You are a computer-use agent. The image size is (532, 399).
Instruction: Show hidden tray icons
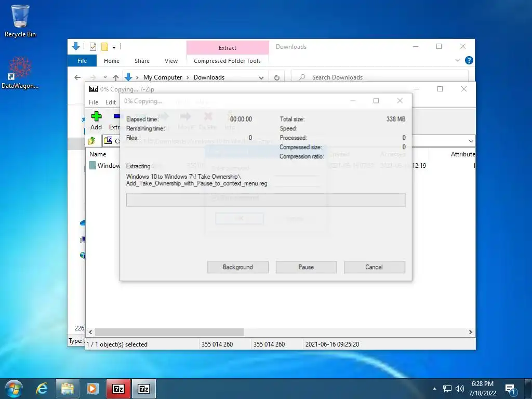435,389
